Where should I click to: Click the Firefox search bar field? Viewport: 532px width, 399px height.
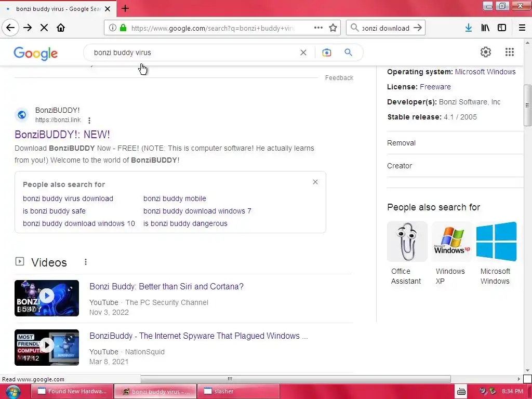[x=385, y=28]
